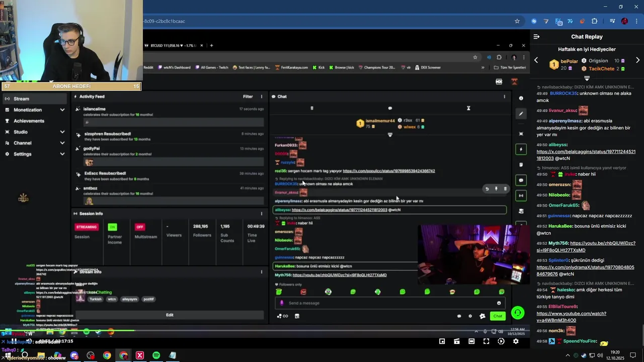
Task: Open Chat panel three-dot menu
Action: pyautogui.click(x=505, y=97)
